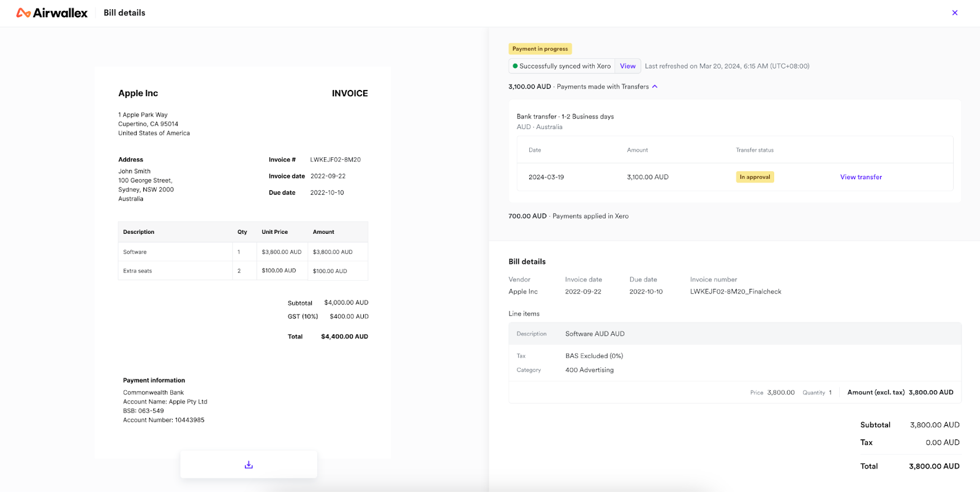The width and height of the screenshot is (980, 492).
Task: Collapse the Payments made with Transfers section
Action: 655,87
